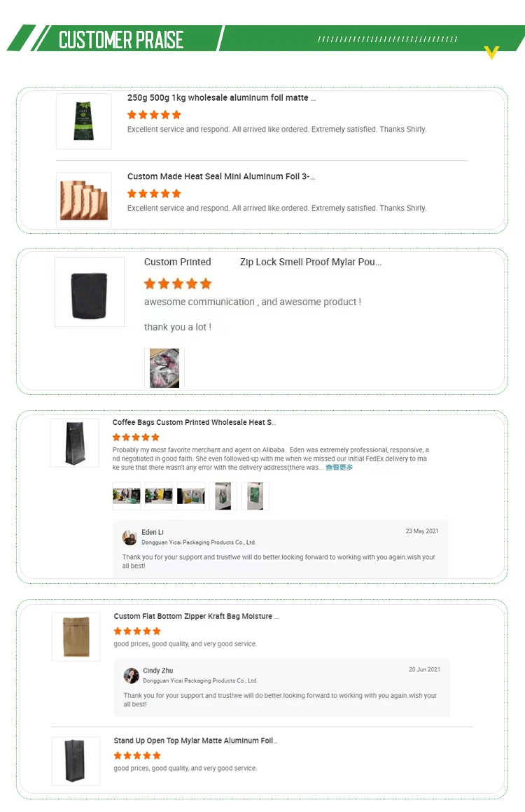Viewport: 525px width, 812px height.
Task: Open Zip Lock Smell Proof Mylar Pouch title
Action: [311, 262]
